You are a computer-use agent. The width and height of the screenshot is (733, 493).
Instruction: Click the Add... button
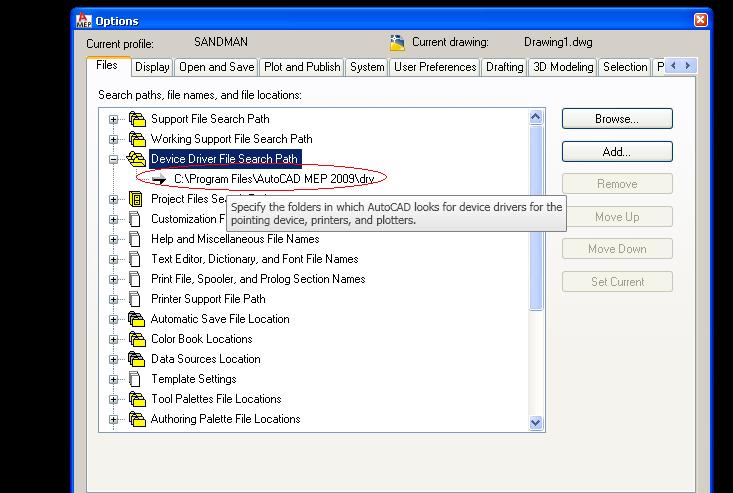pyautogui.click(x=617, y=151)
